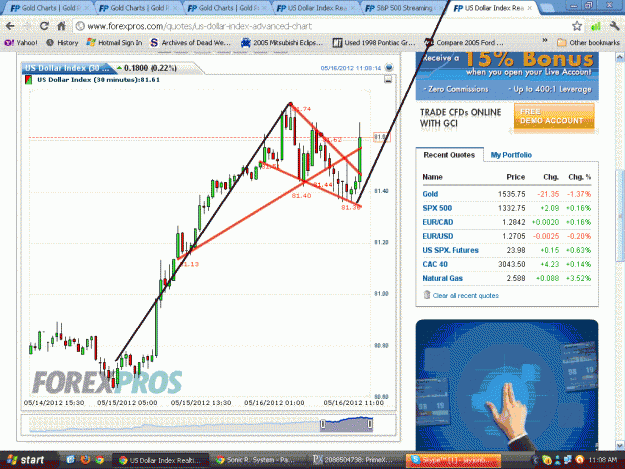Open the wrench settings menu

[614, 26]
